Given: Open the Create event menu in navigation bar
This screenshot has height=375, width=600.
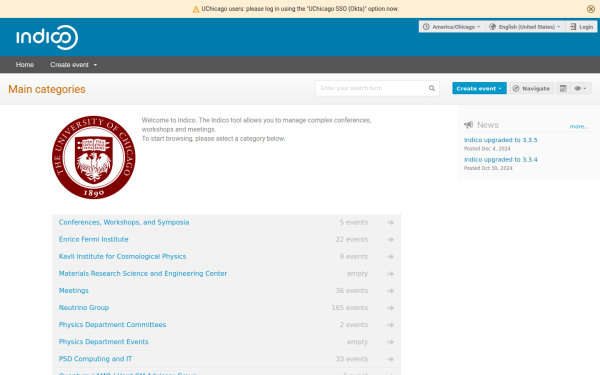Looking at the screenshot, I should tap(73, 65).
